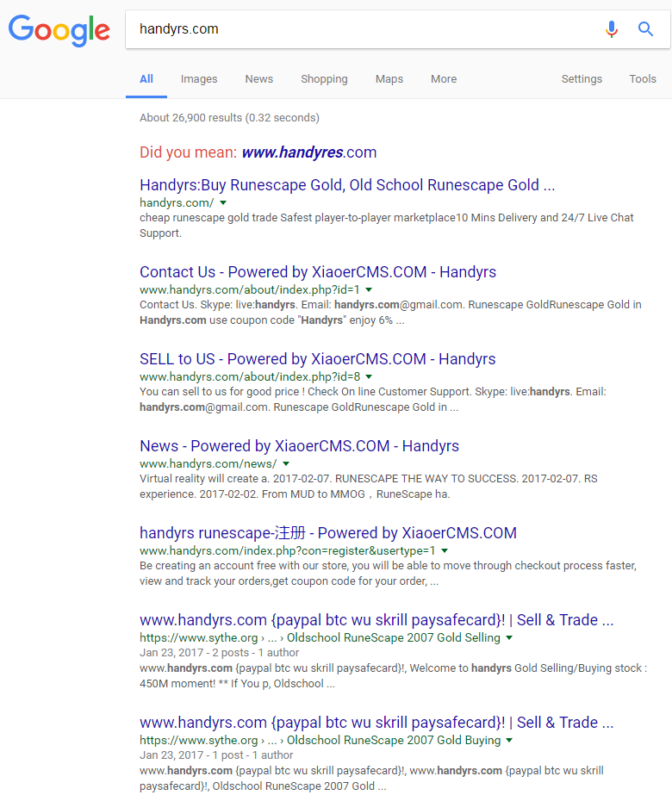Viewport: 672px width, 795px height.
Task: Click www.handyrs.com/about/index.php?id=1 URL text
Action: click(x=250, y=290)
